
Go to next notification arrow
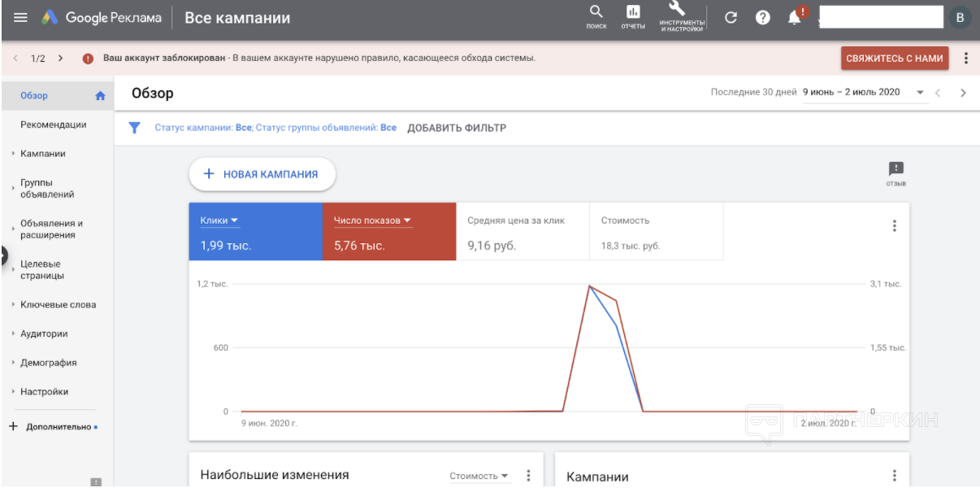pyautogui.click(x=61, y=59)
